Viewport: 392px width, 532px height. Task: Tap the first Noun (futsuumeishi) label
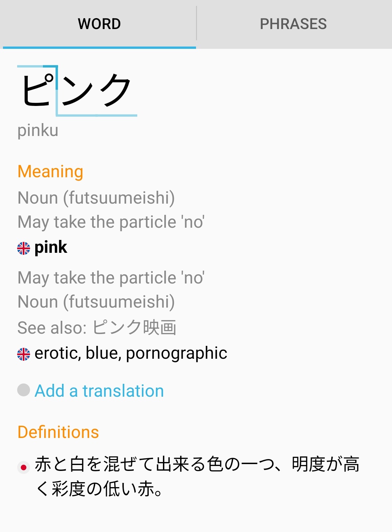click(x=96, y=198)
